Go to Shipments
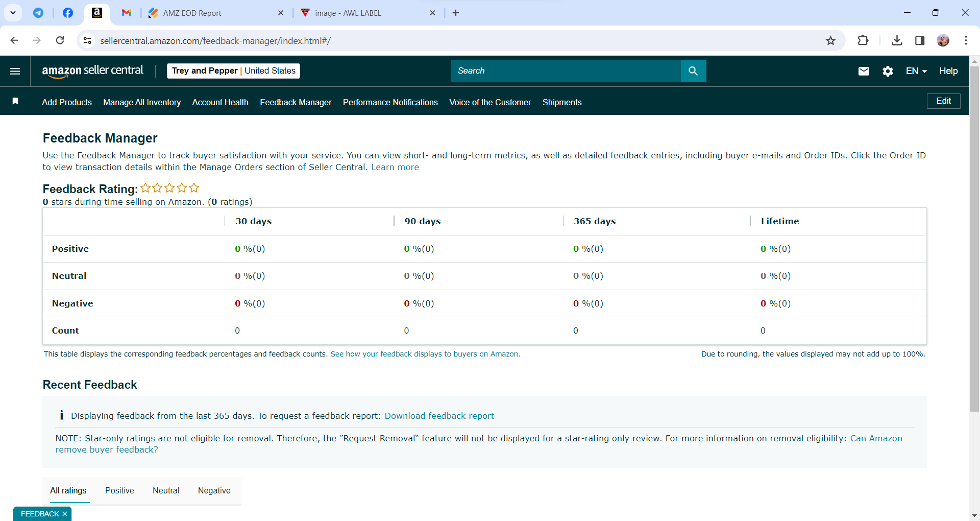Image resolution: width=980 pixels, height=521 pixels. point(562,102)
